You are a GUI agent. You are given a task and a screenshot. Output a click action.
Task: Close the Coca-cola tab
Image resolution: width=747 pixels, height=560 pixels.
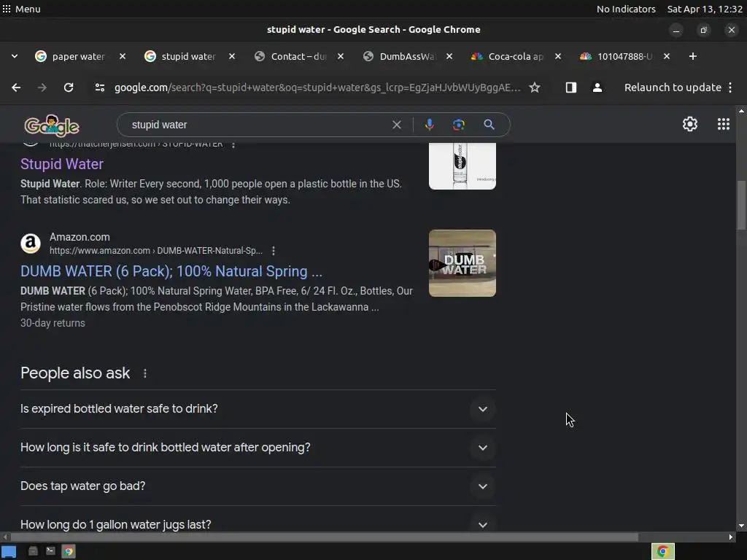click(558, 56)
